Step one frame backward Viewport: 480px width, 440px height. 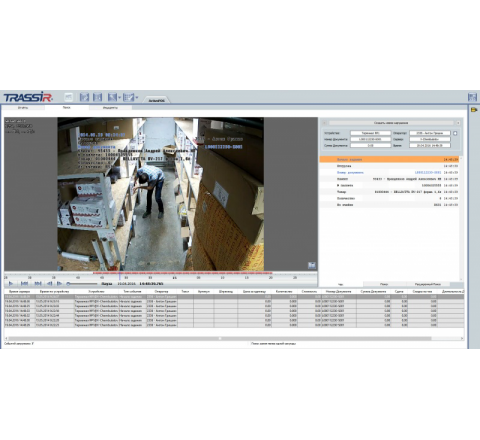(50, 283)
